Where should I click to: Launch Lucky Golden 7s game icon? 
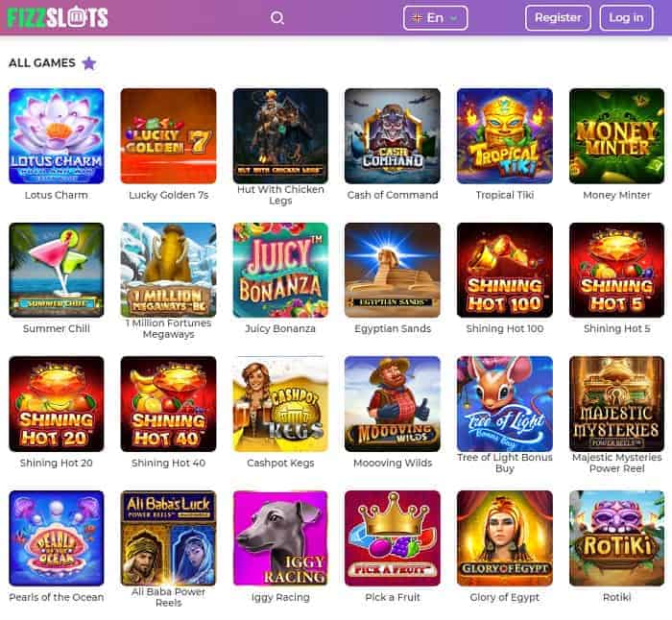168,136
